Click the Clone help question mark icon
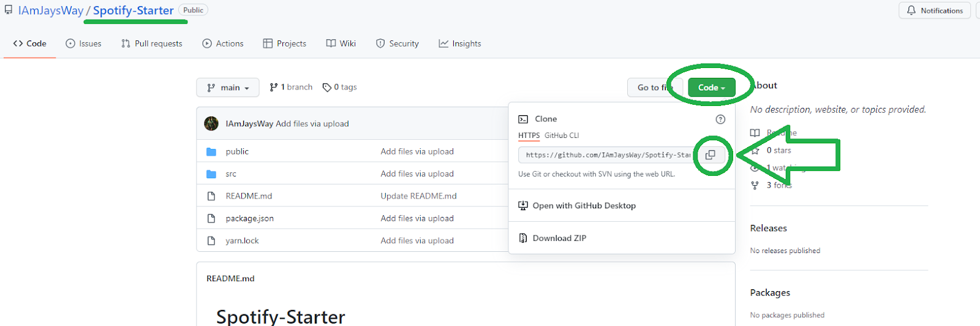The image size is (980, 326). tap(720, 119)
